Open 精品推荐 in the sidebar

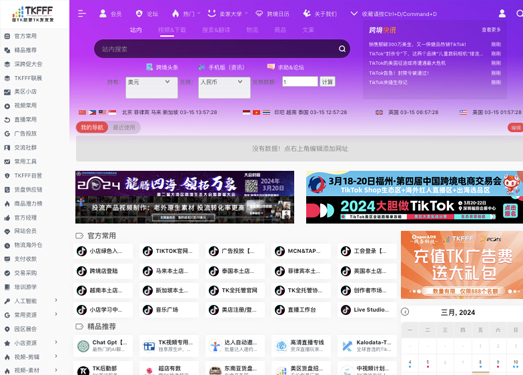25,50
